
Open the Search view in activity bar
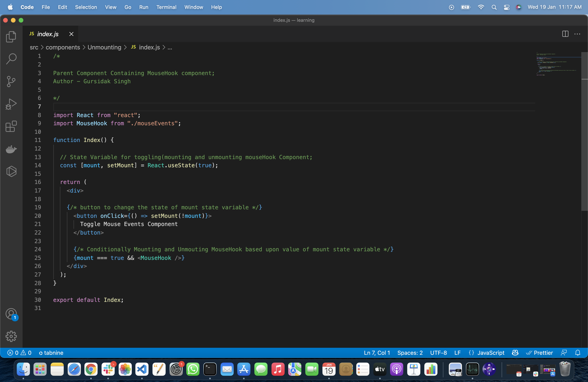pyautogui.click(x=11, y=59)
